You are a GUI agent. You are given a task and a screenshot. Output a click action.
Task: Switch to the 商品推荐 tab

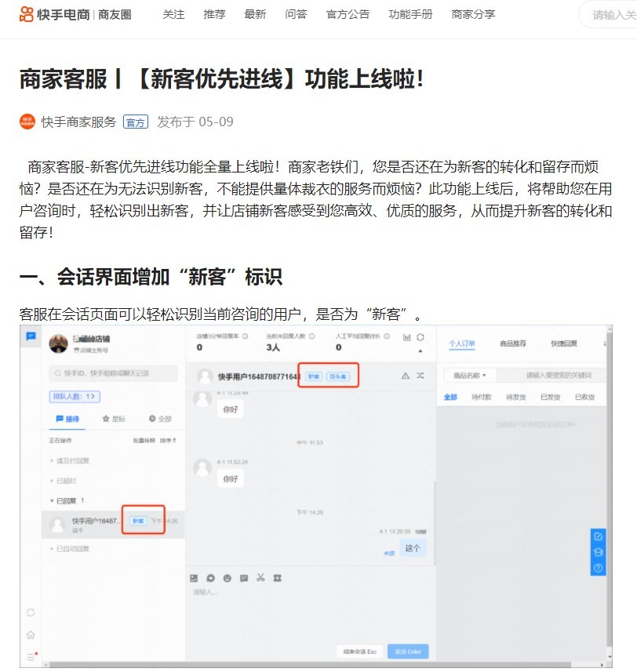click(513, 343)
